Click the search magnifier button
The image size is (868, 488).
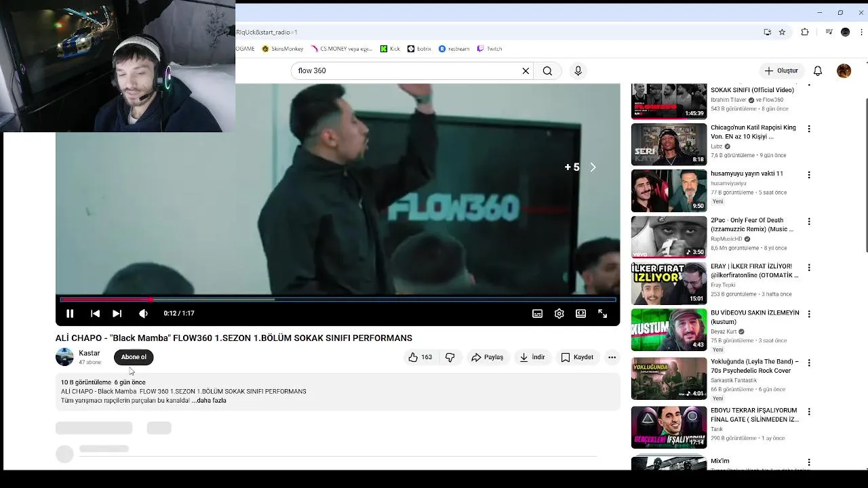pyautogui.click(x=547, y=70)
